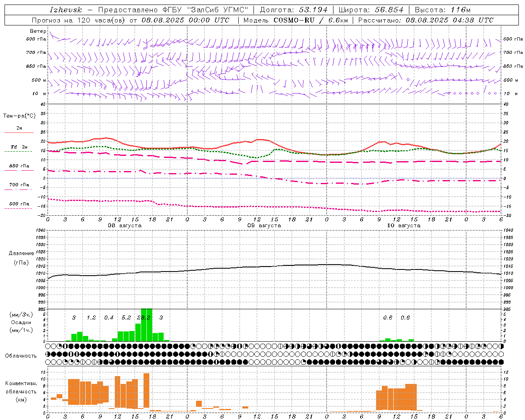
Task: Select the ЗапСиб УГМС provider text
Action: click(x=217, y=10)
